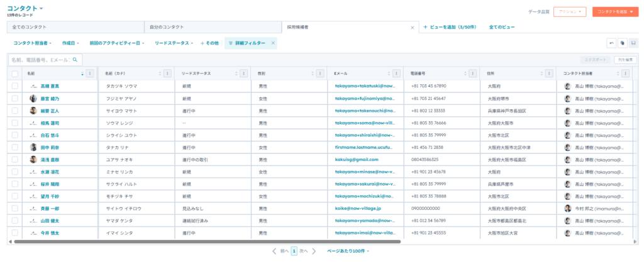Click the plus icon for ビューを追加
This screenshot has width=644, height=264.
(426, 28)
